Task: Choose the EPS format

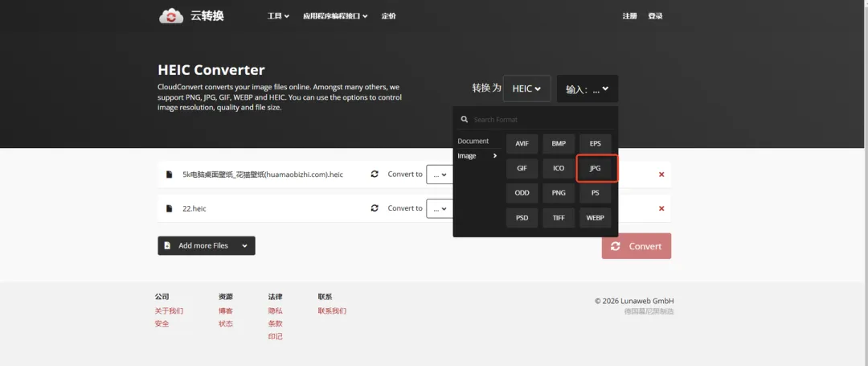Action: 595,143
